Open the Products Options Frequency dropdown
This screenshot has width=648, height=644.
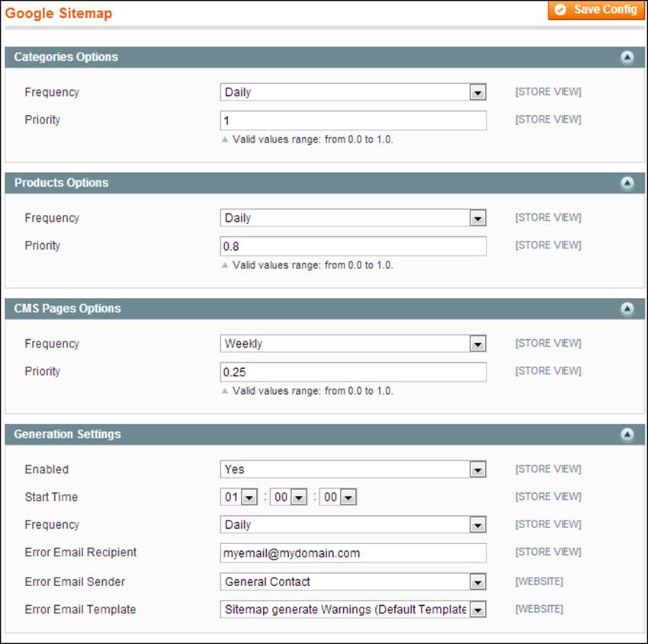pyautogui.click(x=353, y=218)
